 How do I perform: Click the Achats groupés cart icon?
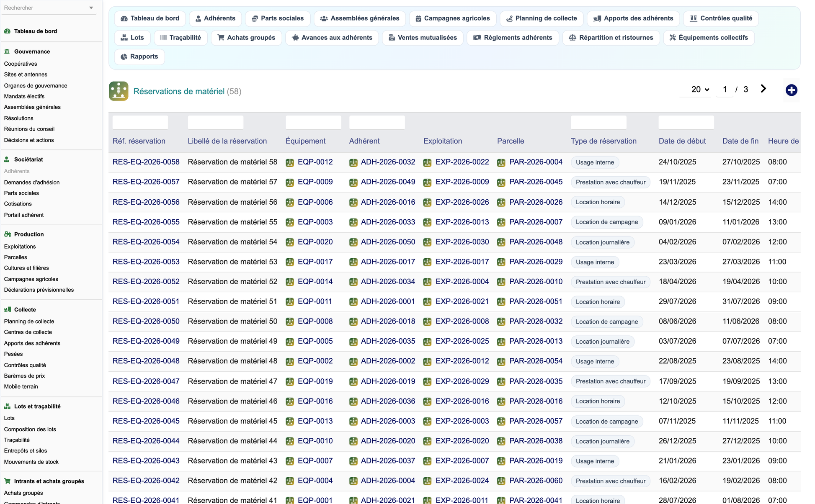click(221, 38)
